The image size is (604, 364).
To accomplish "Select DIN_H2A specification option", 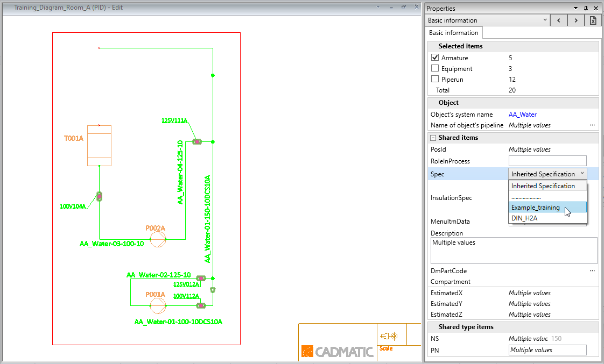I will point(547,218).
